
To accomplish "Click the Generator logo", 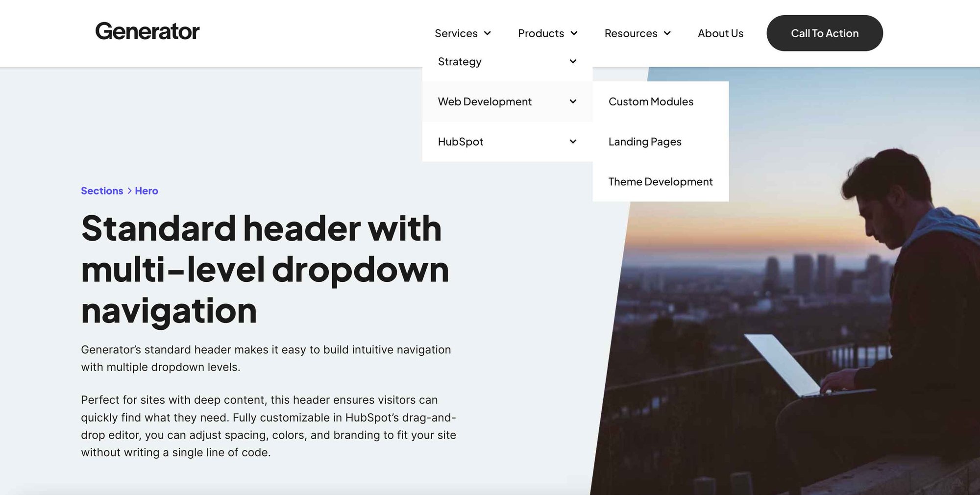I will click(x=147, y=31).
